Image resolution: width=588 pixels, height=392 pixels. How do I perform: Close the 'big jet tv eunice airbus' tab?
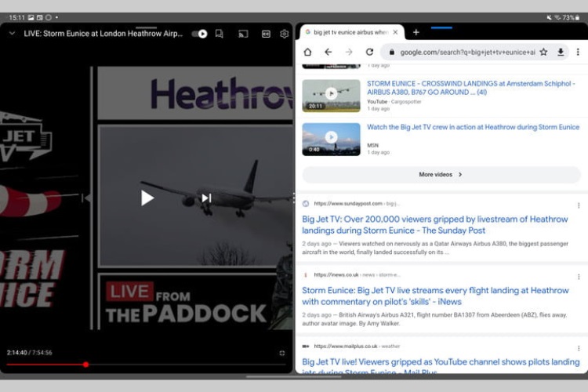395,32
